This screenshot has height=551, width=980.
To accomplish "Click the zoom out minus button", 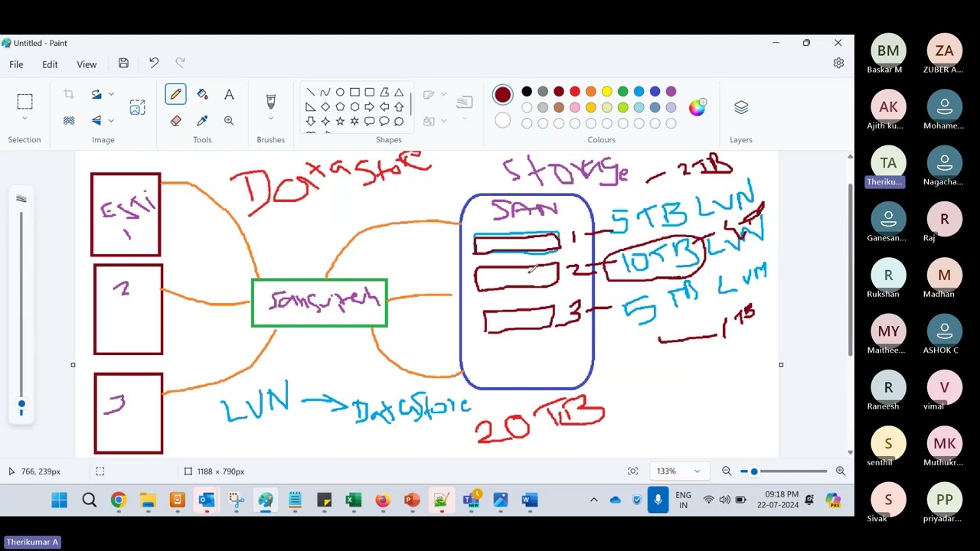I will point(727,471).
